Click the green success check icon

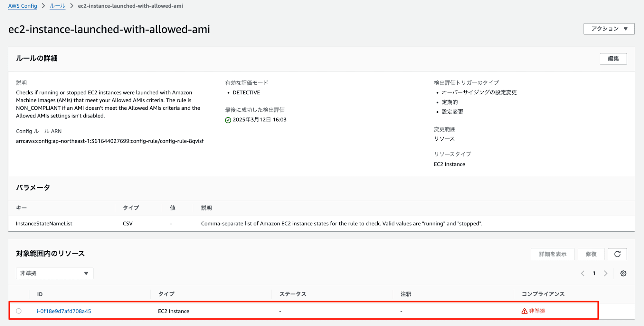click(228, 120)
